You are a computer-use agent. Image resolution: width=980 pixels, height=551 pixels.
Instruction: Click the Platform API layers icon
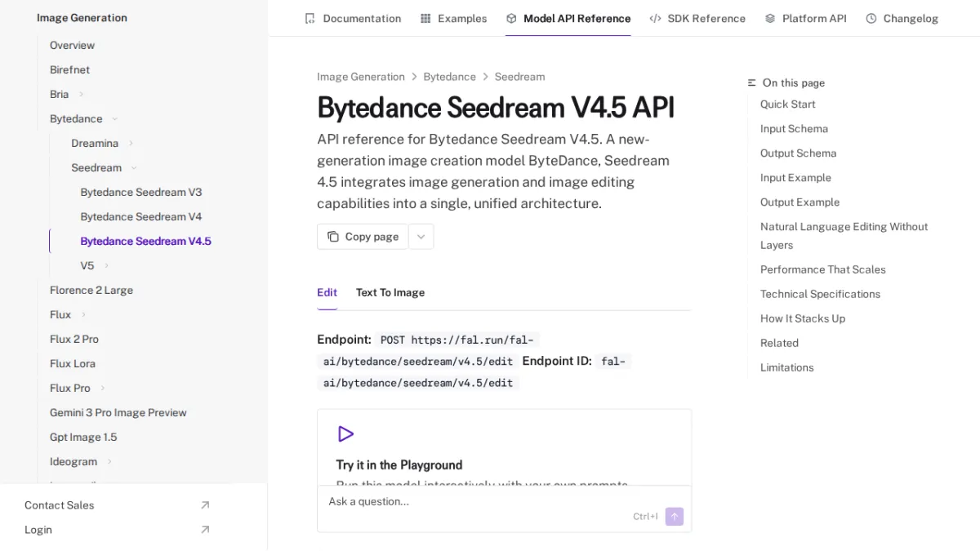(x=770, y=18)
